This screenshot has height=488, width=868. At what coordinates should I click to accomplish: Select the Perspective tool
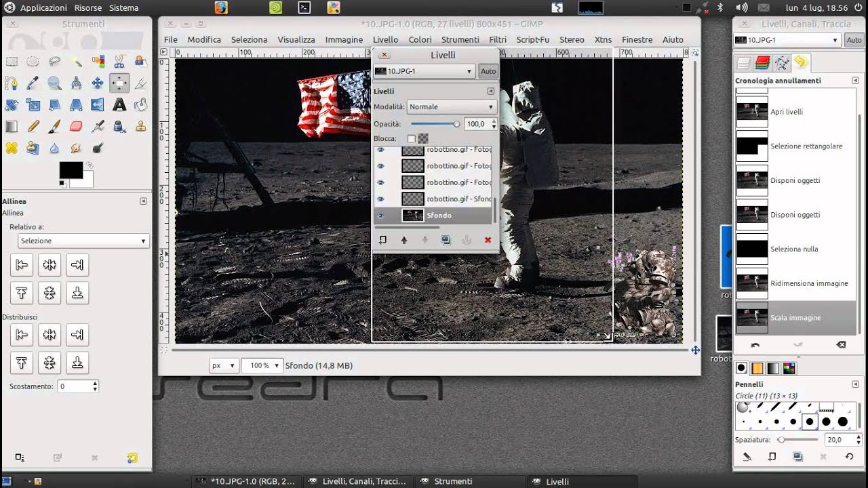(x=76, y=105)
